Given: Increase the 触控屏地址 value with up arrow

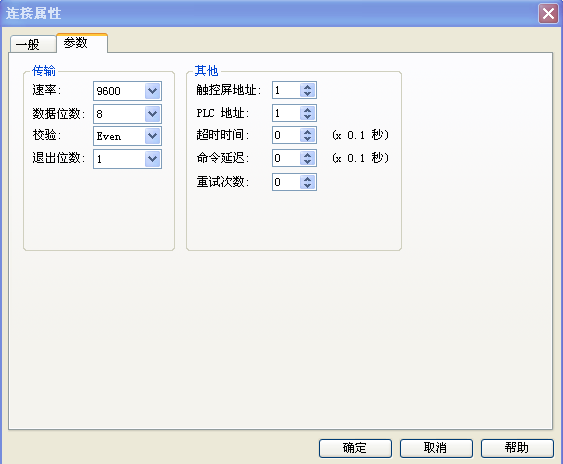Looking at the screenshot, I should pyautogui.click(x=307, y=87).
